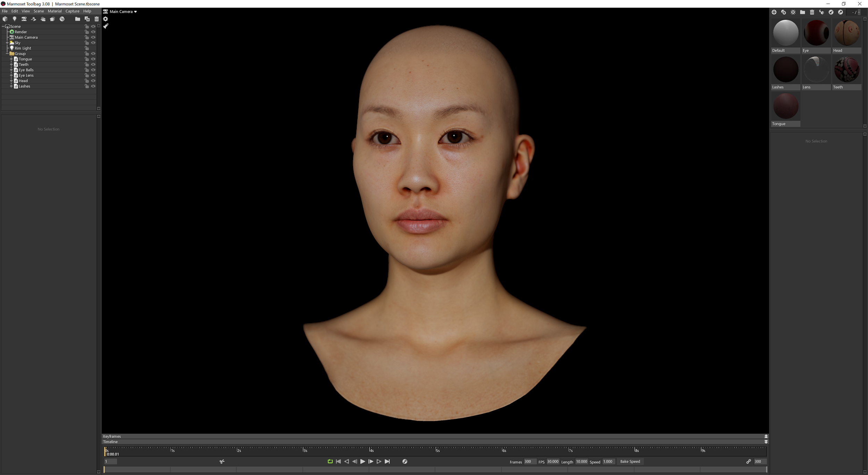The image size is (868, 475).
Task: Click the FPS value field in the timeline
Action: [x=553, y=461]
